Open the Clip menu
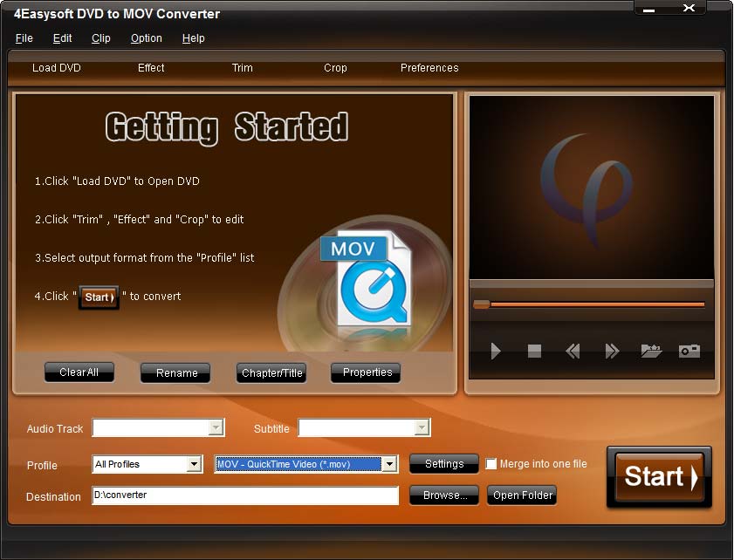Screen dimensions: 734x560 [100, 38]
